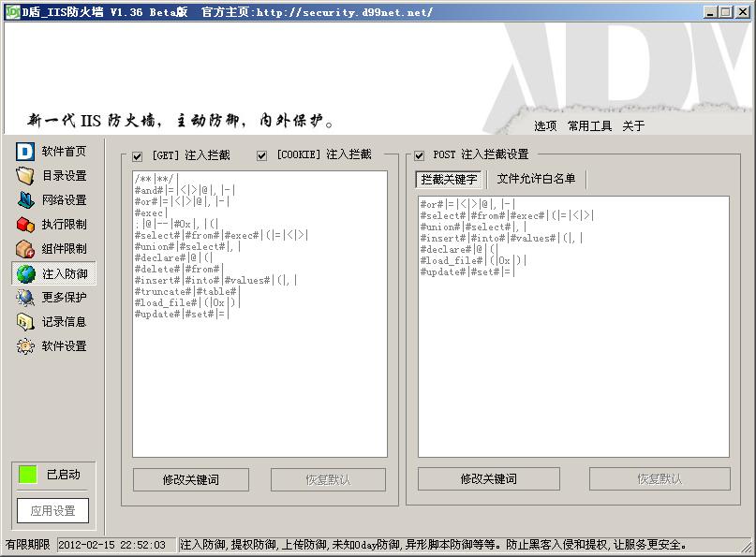Click the 更多保护 sidebar label

tap(64, 298)
